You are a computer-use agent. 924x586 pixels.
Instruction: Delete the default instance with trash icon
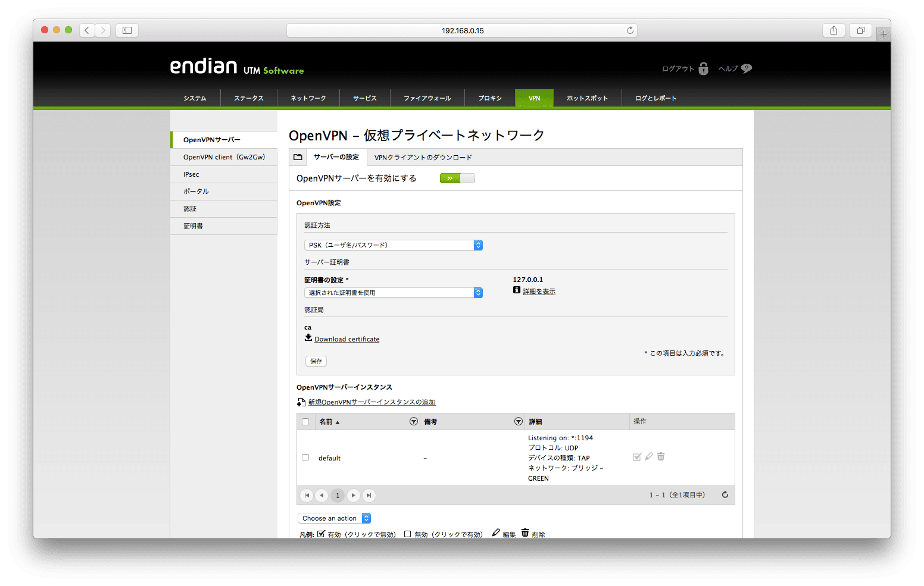pos(661,456)
